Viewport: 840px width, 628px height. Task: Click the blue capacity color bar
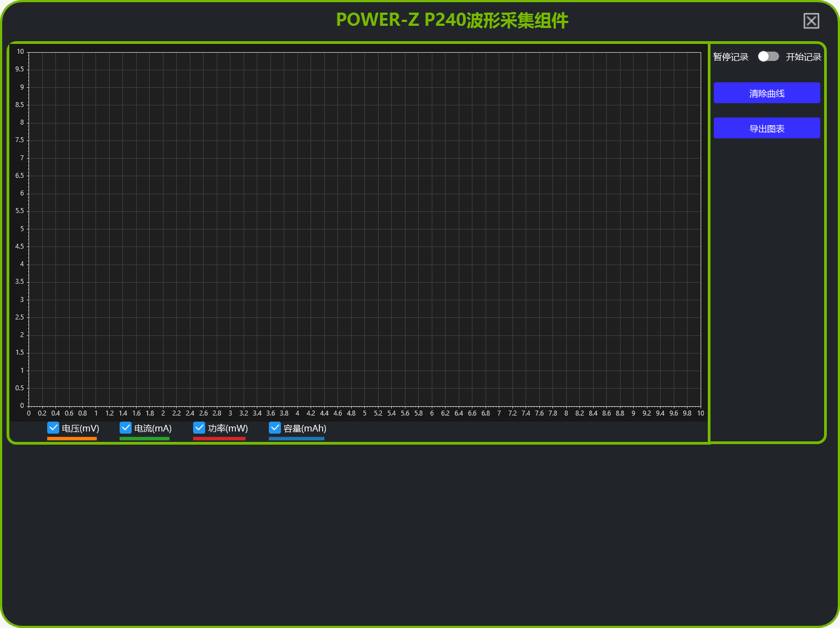tap(296, 439)
